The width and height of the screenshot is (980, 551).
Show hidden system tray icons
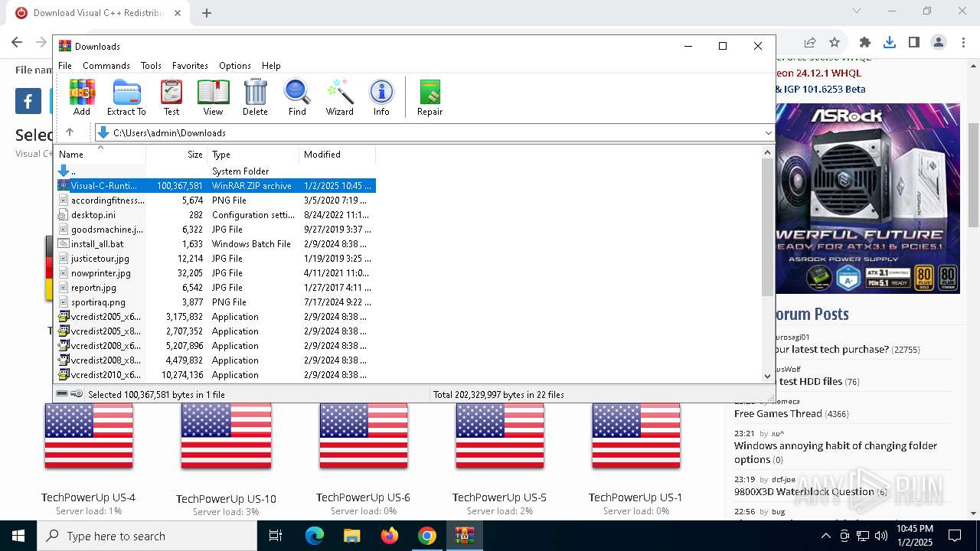(x=825, y=536)
